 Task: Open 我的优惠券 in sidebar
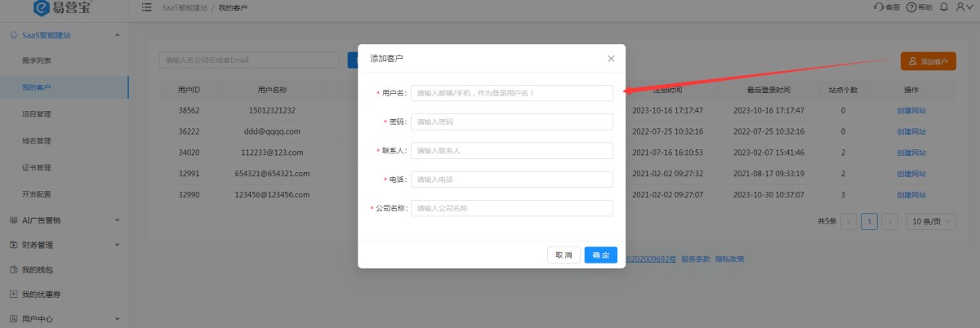point(41,295)
